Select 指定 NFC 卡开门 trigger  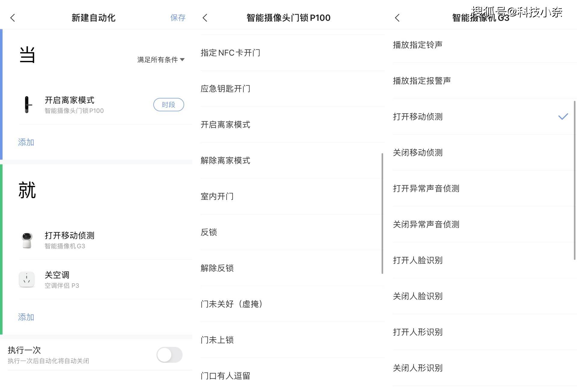(x=292, y=53)
